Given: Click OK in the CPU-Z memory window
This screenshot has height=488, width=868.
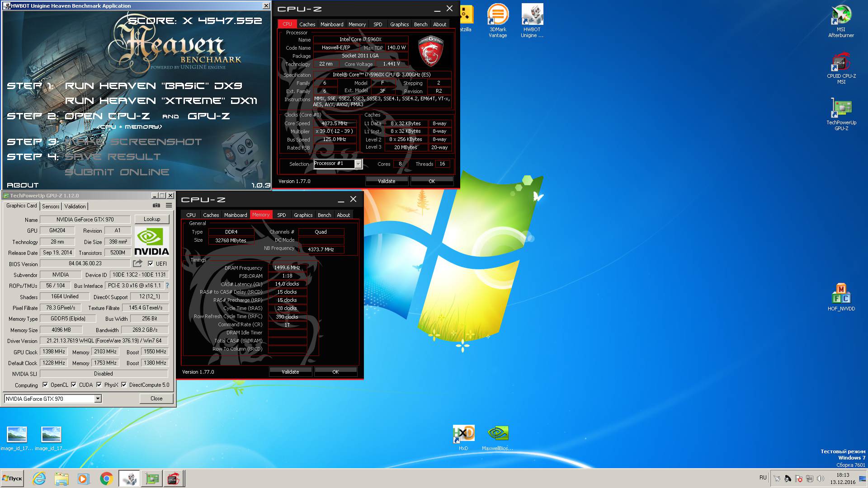Looking at the screenshot, I should pyautogui.click(x=335, y=372).
